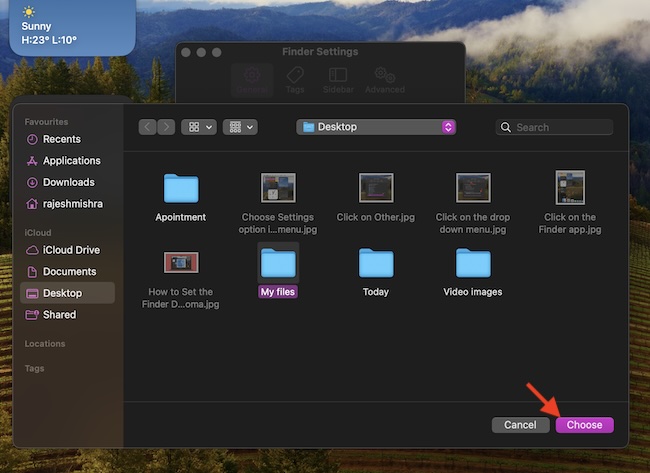Open the weather widget showing Sunny

click(66, 27)
